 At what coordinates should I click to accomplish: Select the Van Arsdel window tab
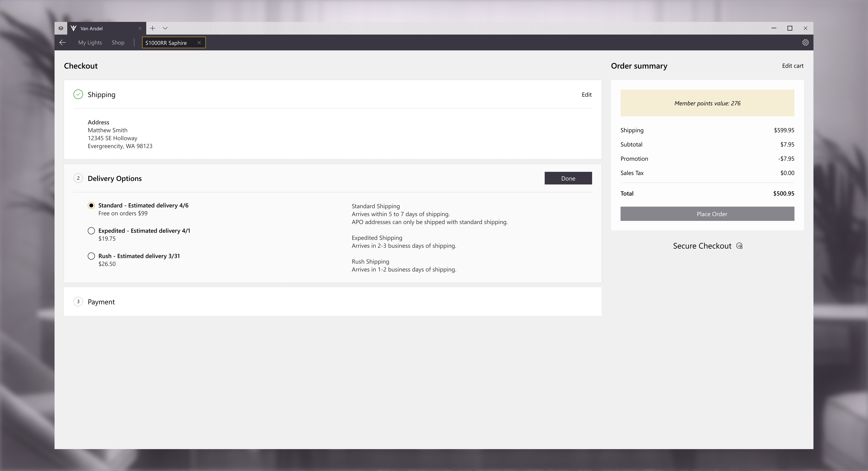[106, 28]
